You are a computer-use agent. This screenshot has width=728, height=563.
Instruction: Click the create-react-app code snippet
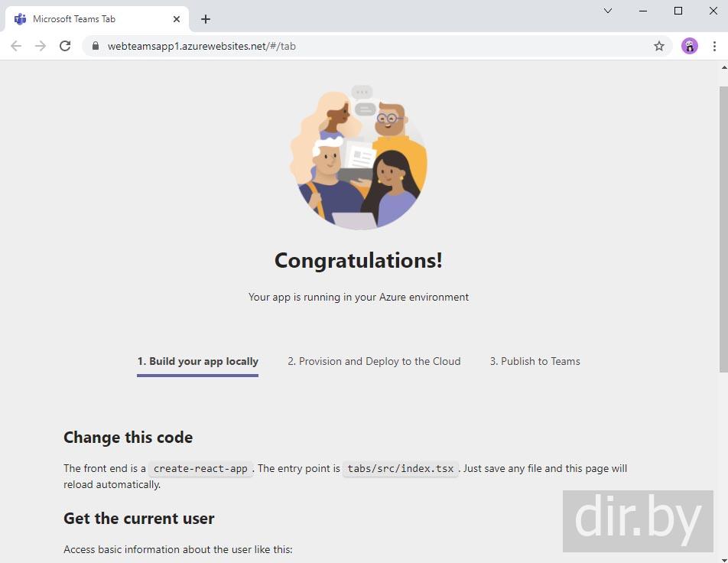click(200, 469)
